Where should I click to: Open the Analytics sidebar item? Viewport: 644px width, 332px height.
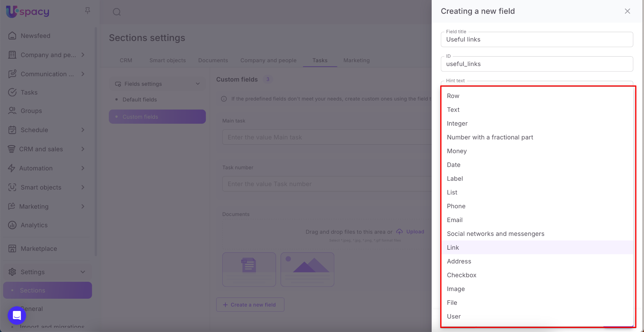pyautogui.click(x=34, y=225)
